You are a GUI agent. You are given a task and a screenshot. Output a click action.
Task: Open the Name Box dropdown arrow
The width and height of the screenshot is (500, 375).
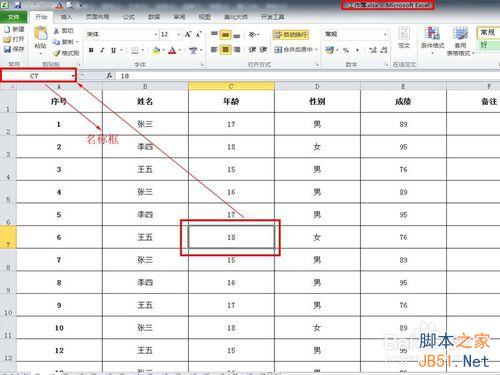(x=73, y=76)
